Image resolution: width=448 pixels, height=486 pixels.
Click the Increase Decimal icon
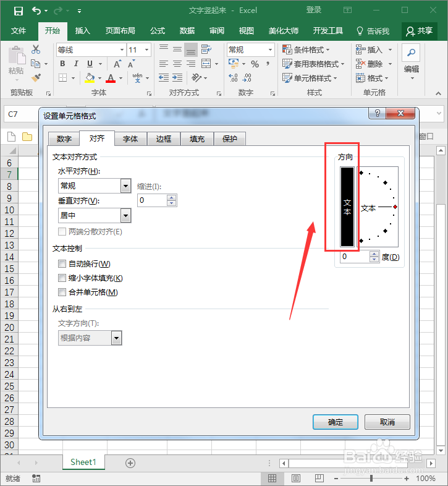coord(234,78)
